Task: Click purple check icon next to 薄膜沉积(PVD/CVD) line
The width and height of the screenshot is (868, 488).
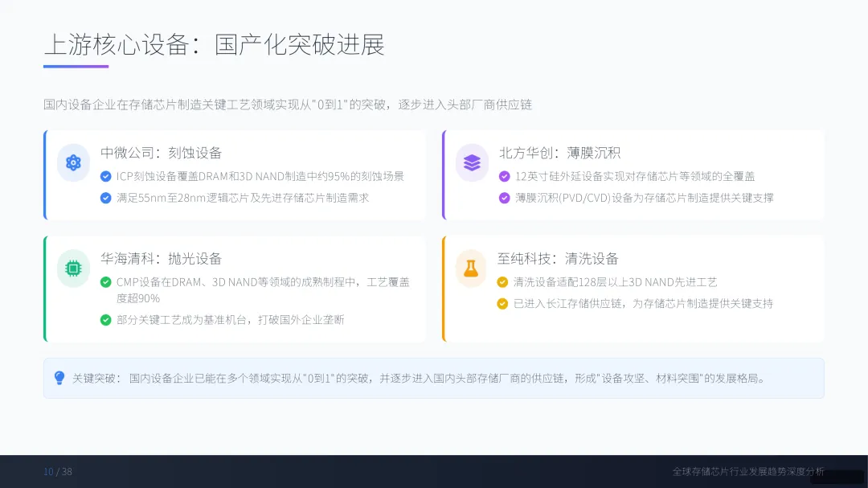Action: (504, 198)
